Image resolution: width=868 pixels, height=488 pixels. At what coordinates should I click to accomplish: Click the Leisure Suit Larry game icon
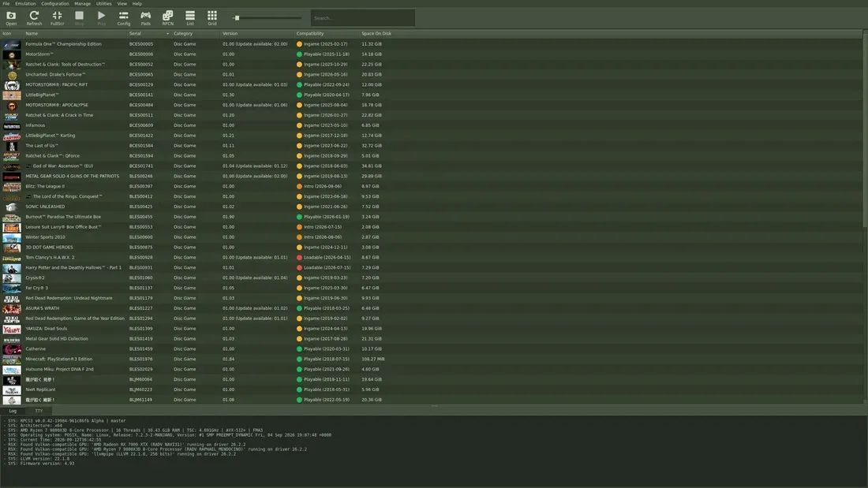12,227
